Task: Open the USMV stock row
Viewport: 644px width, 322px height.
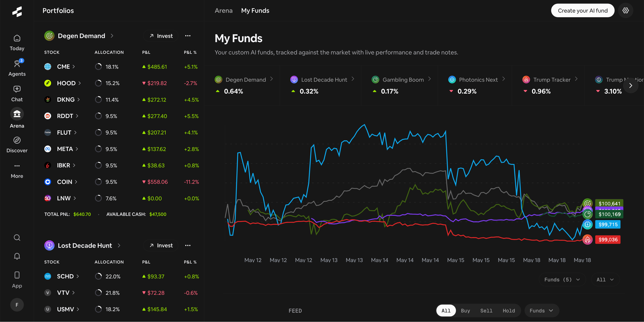Action: [x=122, y=309]
